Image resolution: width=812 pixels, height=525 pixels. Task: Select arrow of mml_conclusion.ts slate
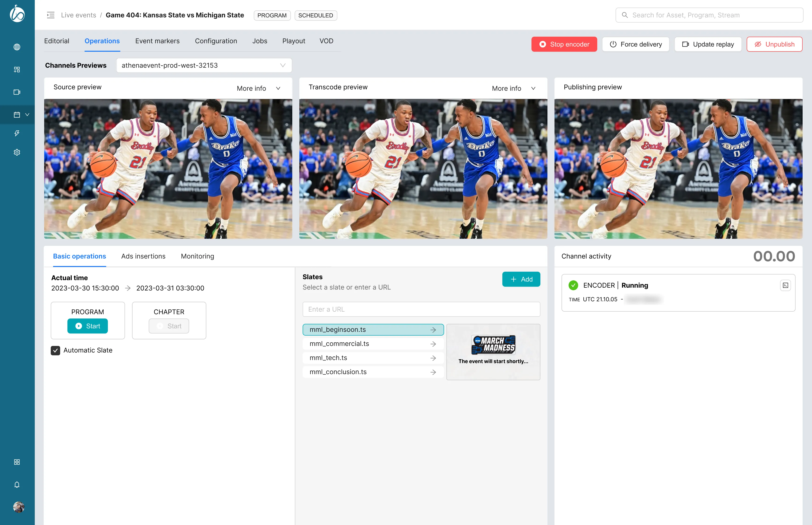tap(433, 372)
